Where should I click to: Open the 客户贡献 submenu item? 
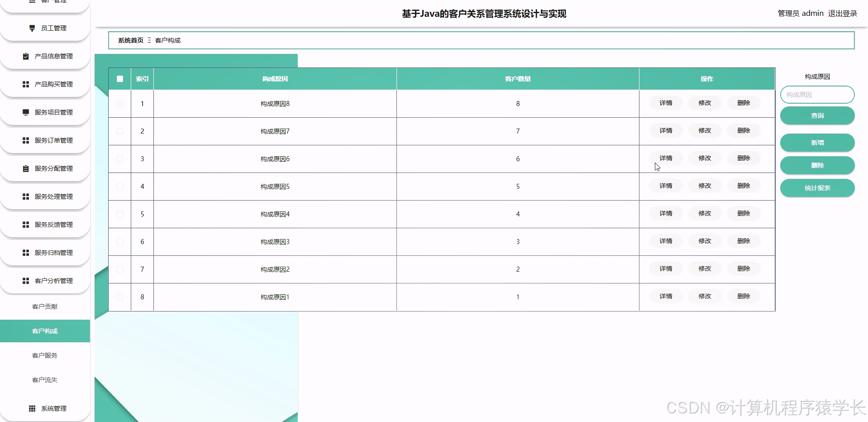click(x=45, y=307)
